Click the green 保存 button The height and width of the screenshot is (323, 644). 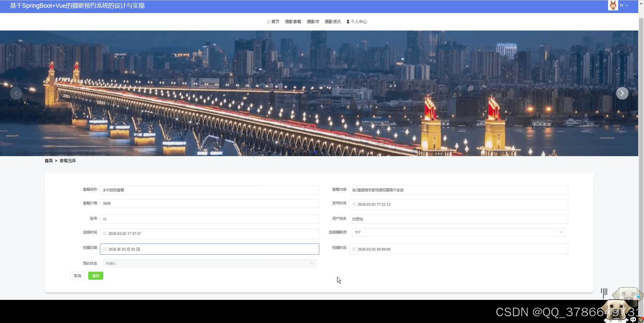pos(96,276)
